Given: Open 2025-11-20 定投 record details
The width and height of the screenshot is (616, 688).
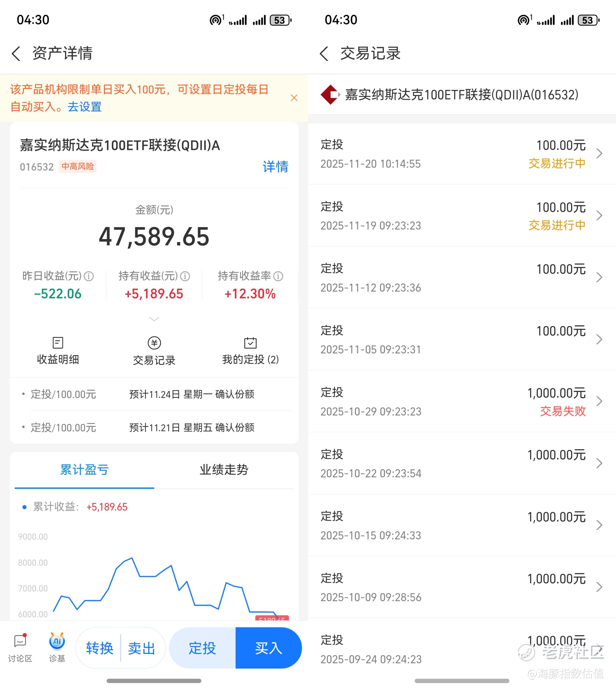Looking at the screenshot, I should (462, 154).
